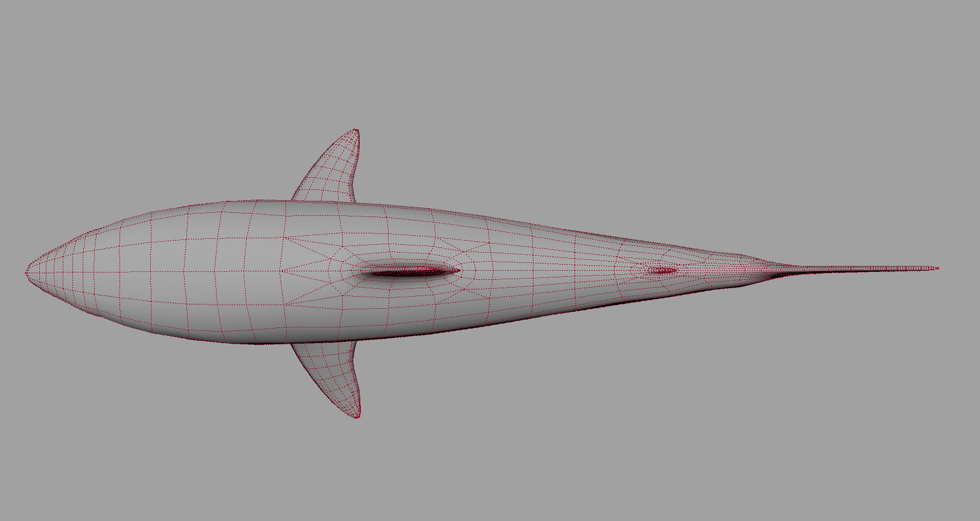Click the small rear dorsal fin near the tail
The width and height of the screenshot is (980, 521).
click(662, 271)
